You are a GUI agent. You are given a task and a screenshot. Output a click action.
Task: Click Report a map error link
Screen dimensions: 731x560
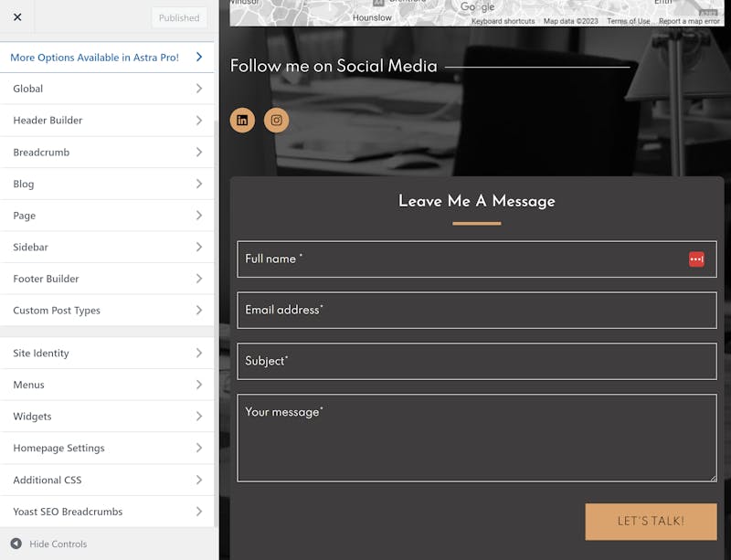pyautogui.click(x=689, y=21)
